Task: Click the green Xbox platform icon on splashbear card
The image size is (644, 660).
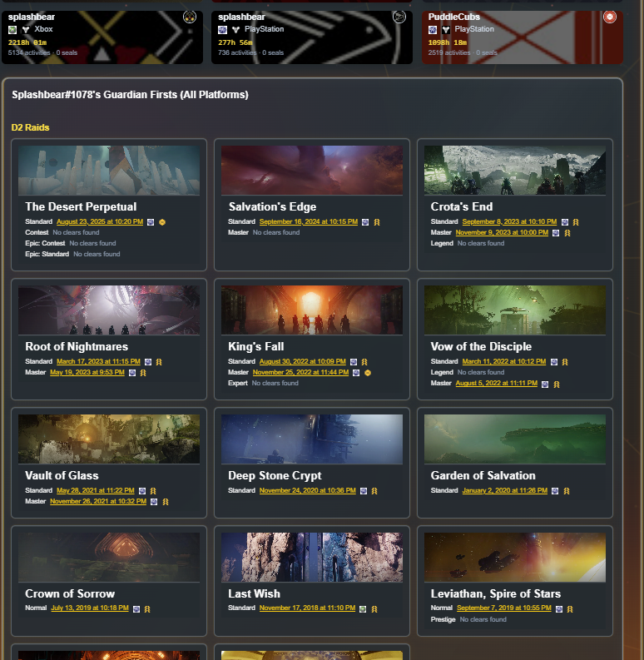Action: tap(12, 29)
